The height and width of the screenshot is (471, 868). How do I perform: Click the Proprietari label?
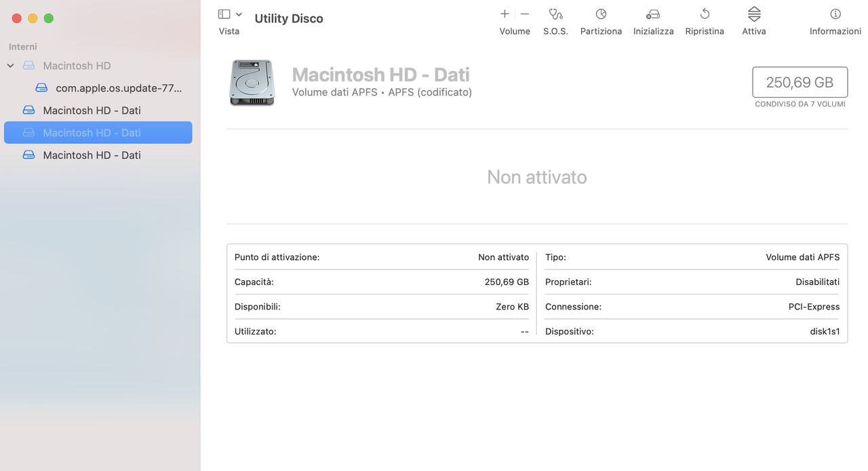coord(568,282)
